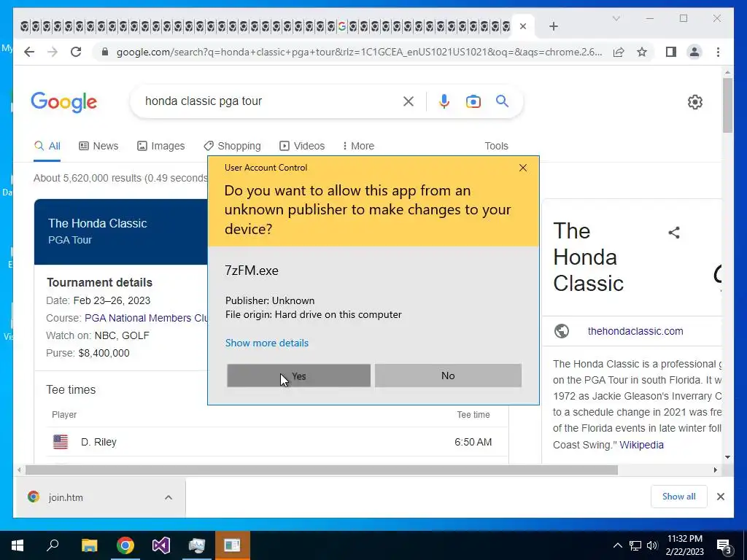The height and width of the screenshot is (560, 747).
Task: Expand join.htm download options chevron
Action: pyautogui.click(x=169, y=497)
